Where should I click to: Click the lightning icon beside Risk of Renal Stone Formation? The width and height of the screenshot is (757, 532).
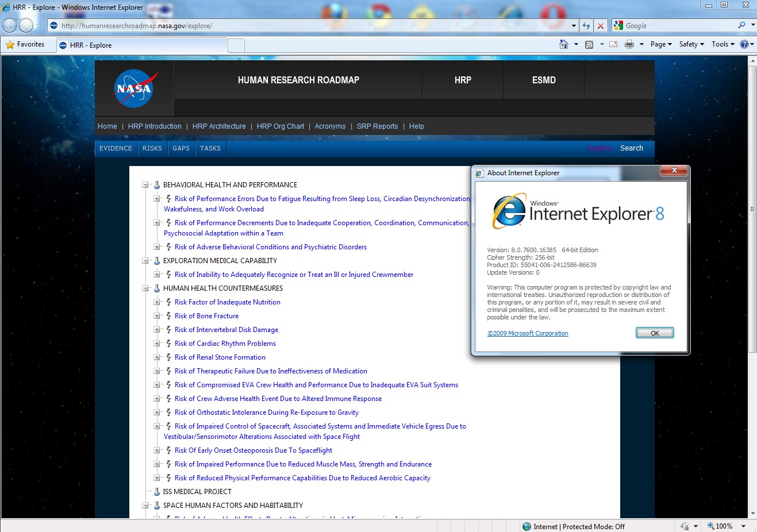tap(168, 357)
